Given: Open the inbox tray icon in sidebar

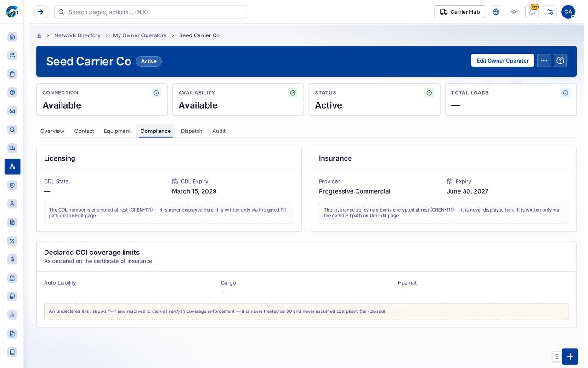Looking at the screenshot, I should [x=12, y=111].
